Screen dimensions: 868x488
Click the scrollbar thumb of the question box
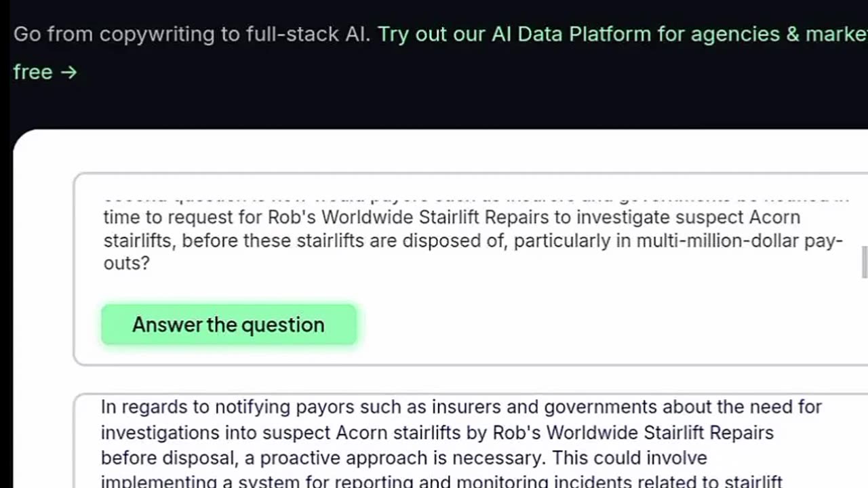(865, 262)
